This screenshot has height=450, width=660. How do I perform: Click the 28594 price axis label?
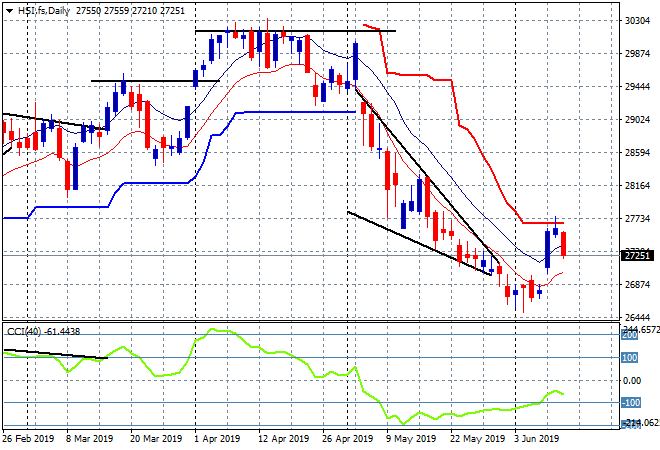tap(637, 153)
